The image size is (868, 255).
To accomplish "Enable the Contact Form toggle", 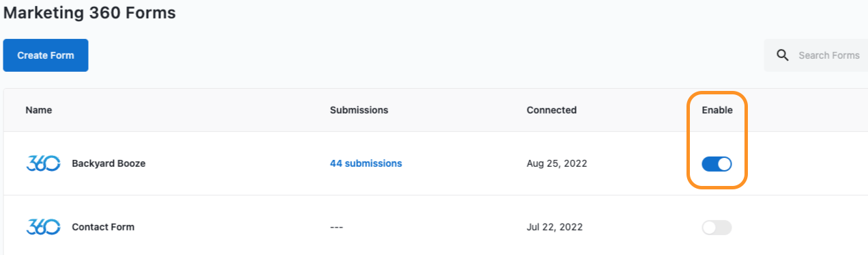I will point(717,227).
